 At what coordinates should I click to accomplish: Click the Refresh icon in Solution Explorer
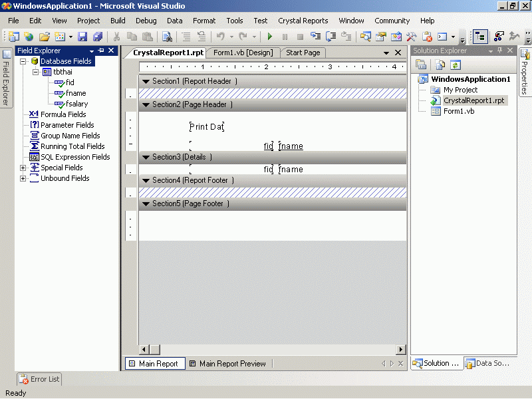[456, 65]
